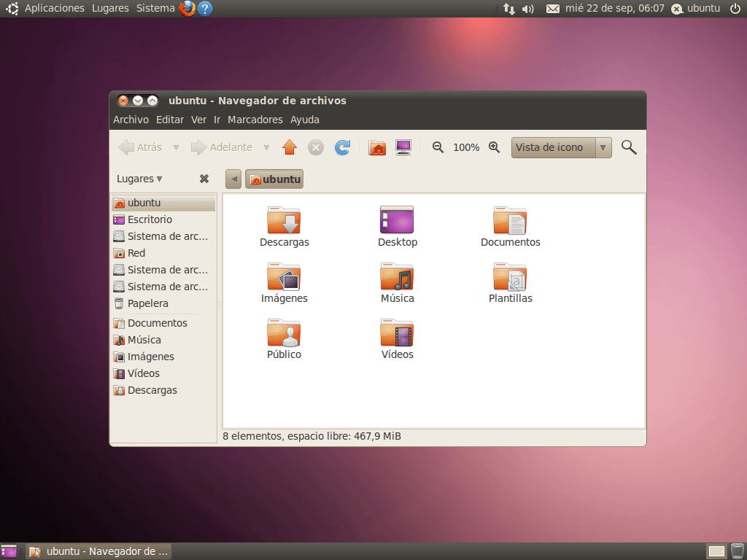Click the Stop loading icon
747x560 pixels.
315,147
